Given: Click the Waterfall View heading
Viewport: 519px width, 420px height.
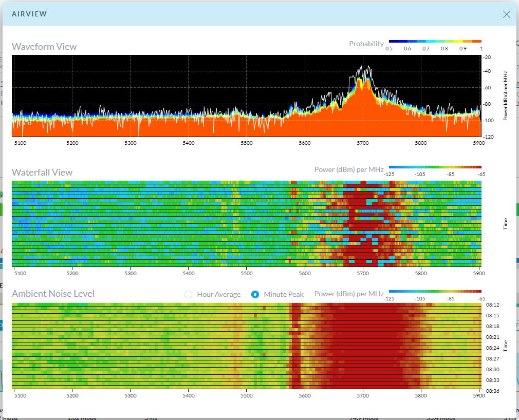Looking at the screenshot, I should point(42,173).
